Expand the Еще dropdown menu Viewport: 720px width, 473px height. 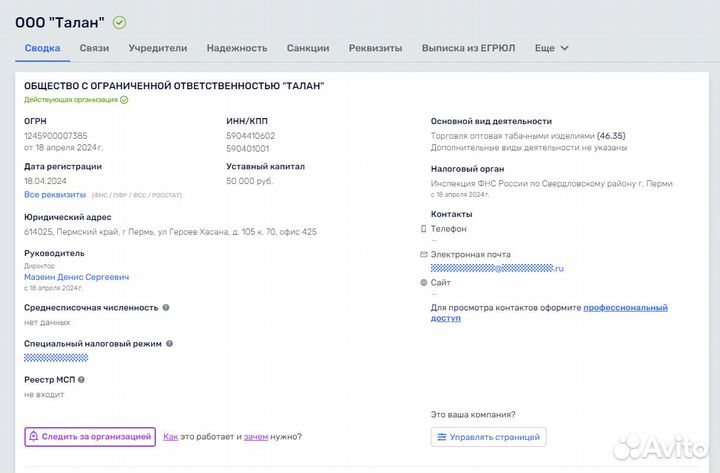(551, 48)
